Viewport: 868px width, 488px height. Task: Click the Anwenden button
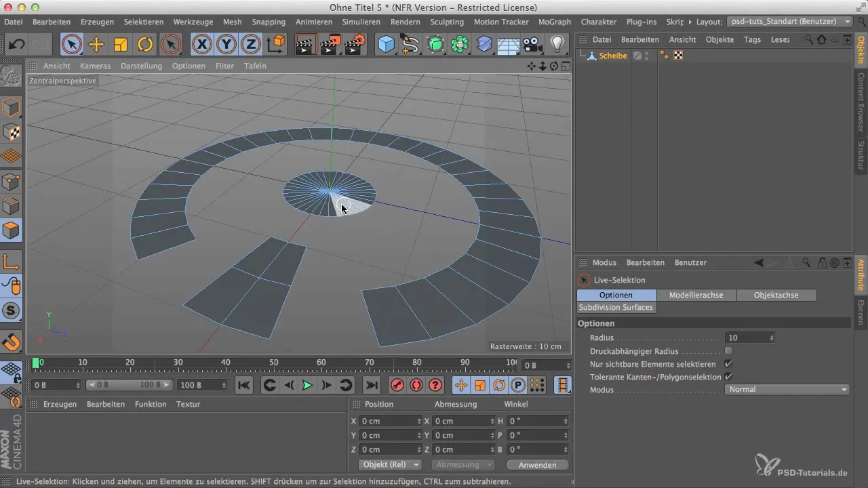537,465
